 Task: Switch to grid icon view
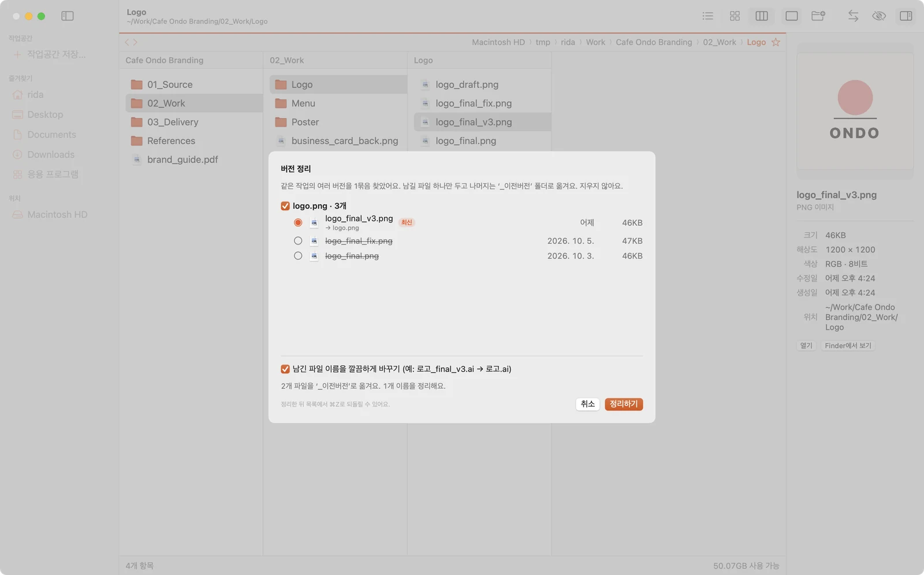tap(735, 16)
